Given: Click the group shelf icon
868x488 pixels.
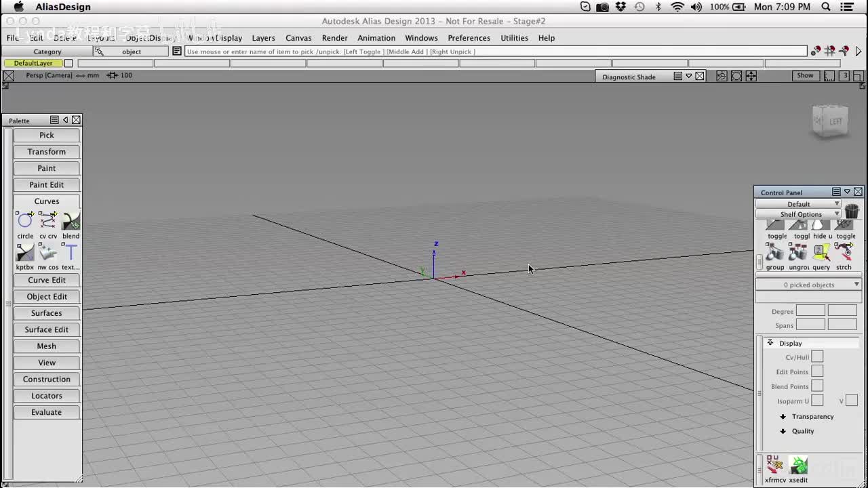Looking at the screenshot, I should (x=774, y=252).
